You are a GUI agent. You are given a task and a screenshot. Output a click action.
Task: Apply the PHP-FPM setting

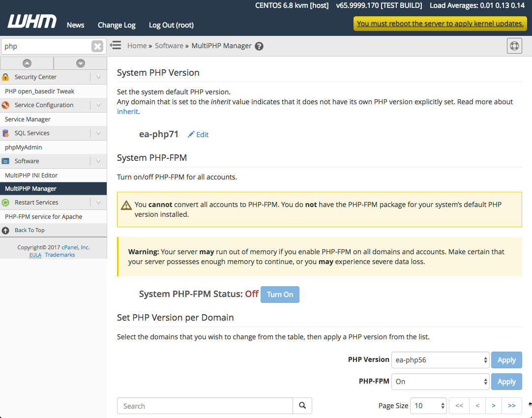pos(506,382)
